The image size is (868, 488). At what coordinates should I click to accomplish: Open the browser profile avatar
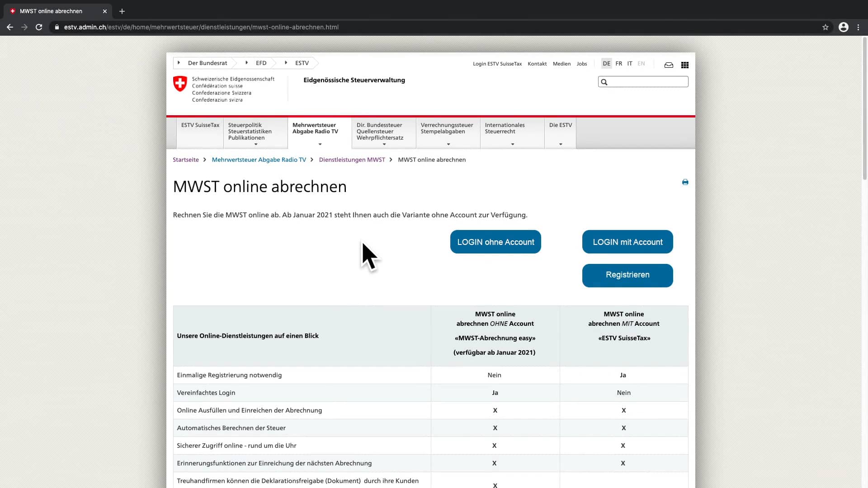coord(844,27)
